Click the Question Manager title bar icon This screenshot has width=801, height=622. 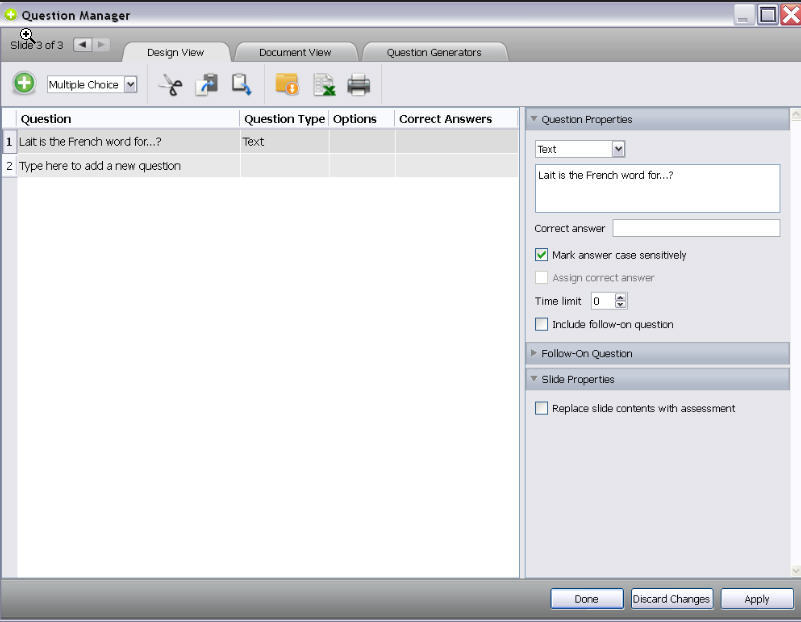click(11, 15)
